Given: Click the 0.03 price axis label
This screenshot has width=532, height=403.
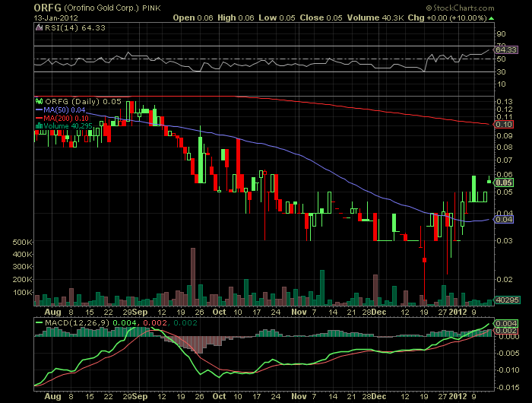Looking at the screenshot, I should pos(504,241).
